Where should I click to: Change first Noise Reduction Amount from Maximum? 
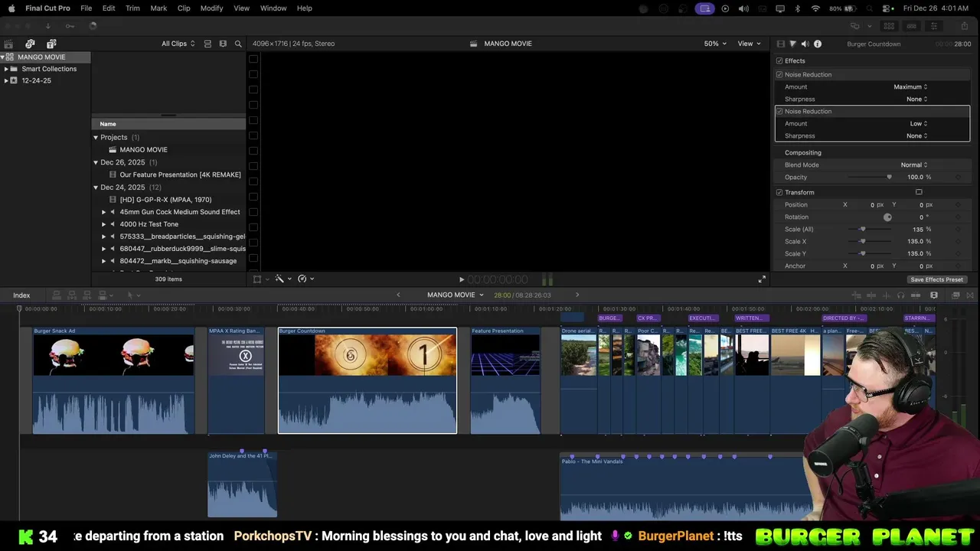(x=910, y=86)
